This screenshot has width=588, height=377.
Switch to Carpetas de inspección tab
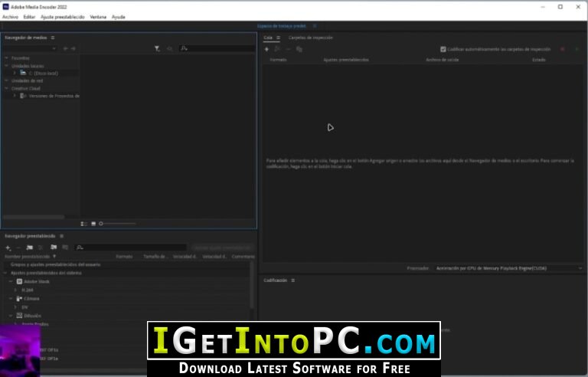tap(311, 38)
